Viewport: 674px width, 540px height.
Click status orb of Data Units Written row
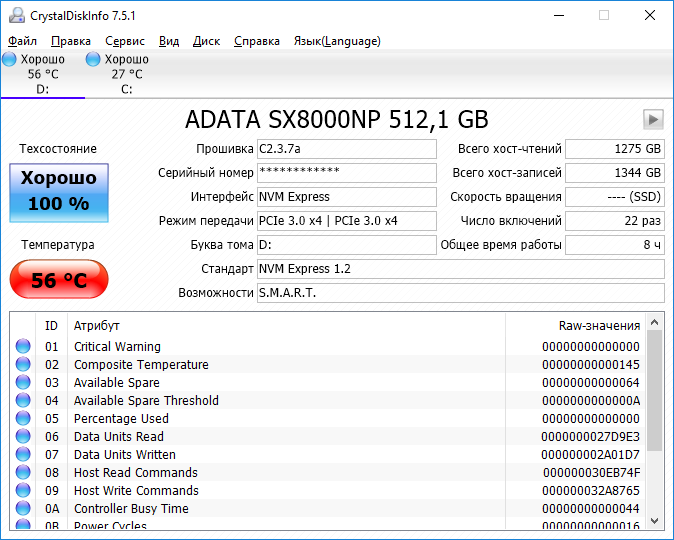point(23,454)
